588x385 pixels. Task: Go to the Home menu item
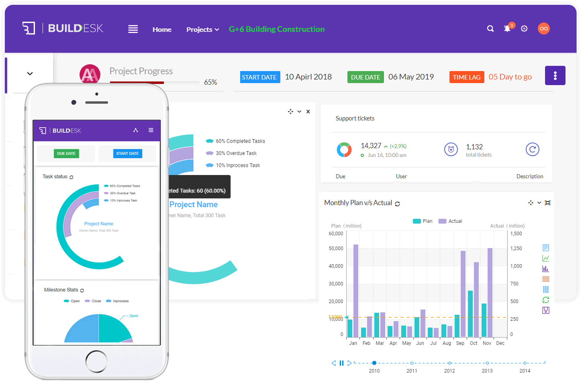tap(162, 29)
